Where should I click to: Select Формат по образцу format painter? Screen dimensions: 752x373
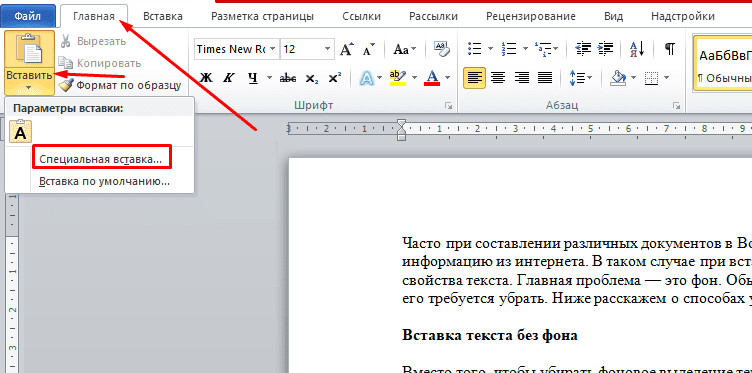[x=120, y=86]
